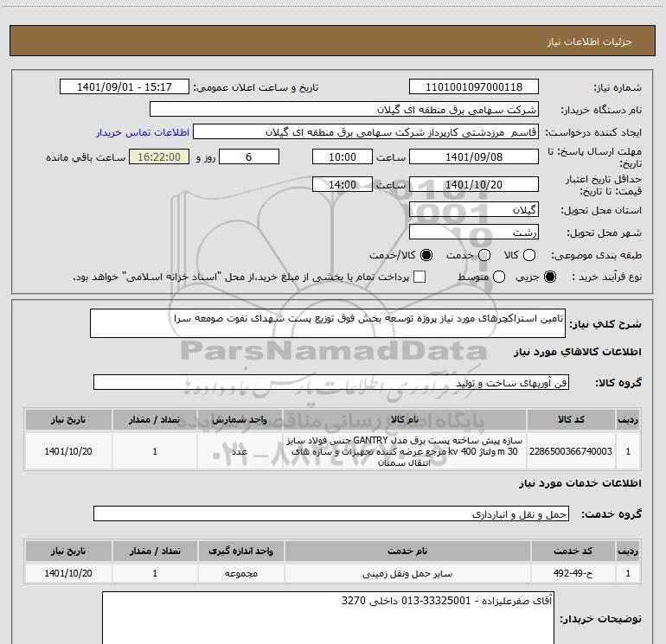The width and height of the screenshot is (666, 644).
Task: Select the کالا radio button
Action: [x=529, y=255]
